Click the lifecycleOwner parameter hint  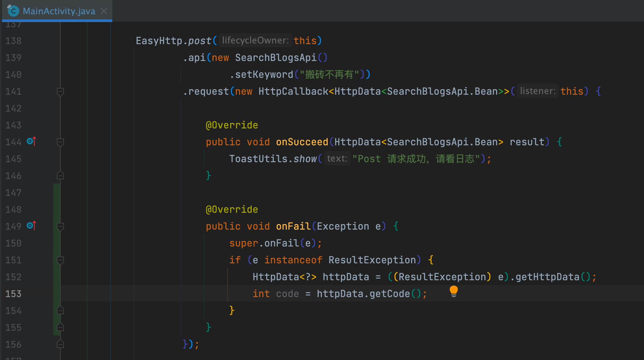click(255, 40)
